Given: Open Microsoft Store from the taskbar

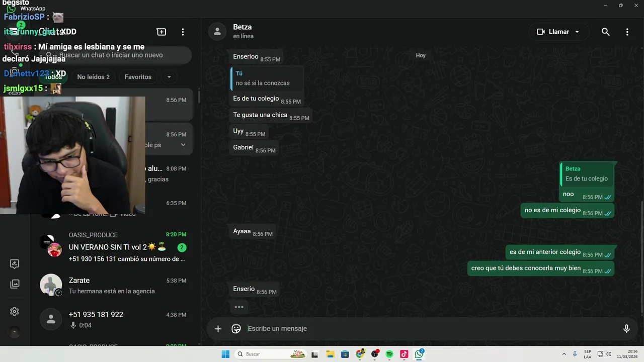Looking at the screenshot, I should 345,354.
